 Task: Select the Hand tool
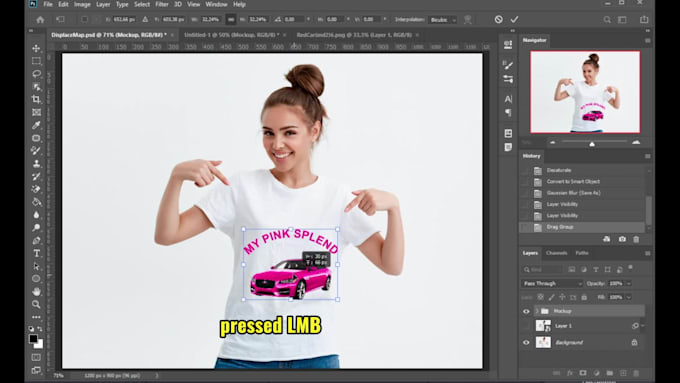coord(36,291)
